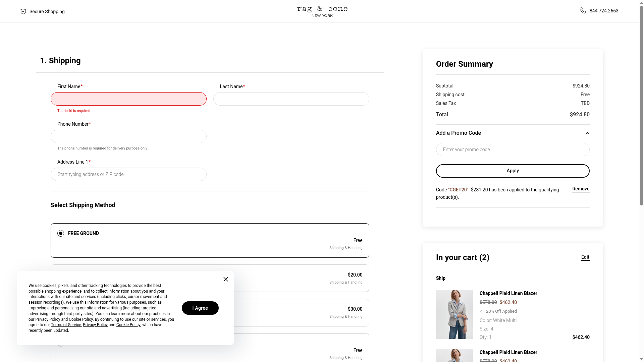Image resolution: width=644 pixels, height=362 pixels.
Task: Collapse the Add a Promo Code section
Action: pos(587,133)
